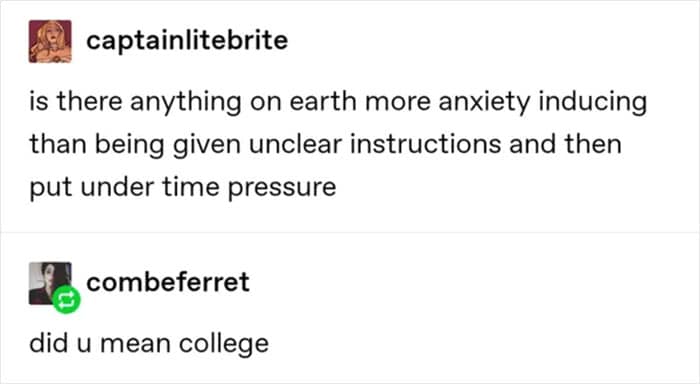
Task: Click the word "unclear" in second line
Action: point(296,144)
